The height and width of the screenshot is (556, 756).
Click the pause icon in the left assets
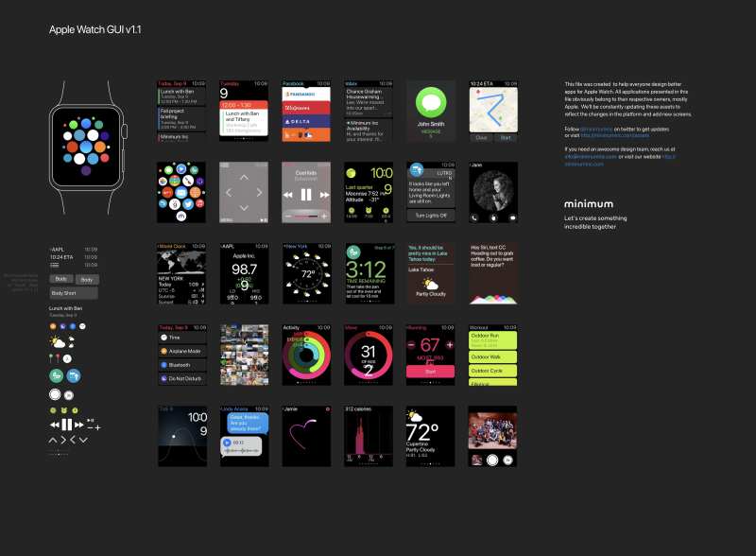pyautogui.click(x=67, y=425)
